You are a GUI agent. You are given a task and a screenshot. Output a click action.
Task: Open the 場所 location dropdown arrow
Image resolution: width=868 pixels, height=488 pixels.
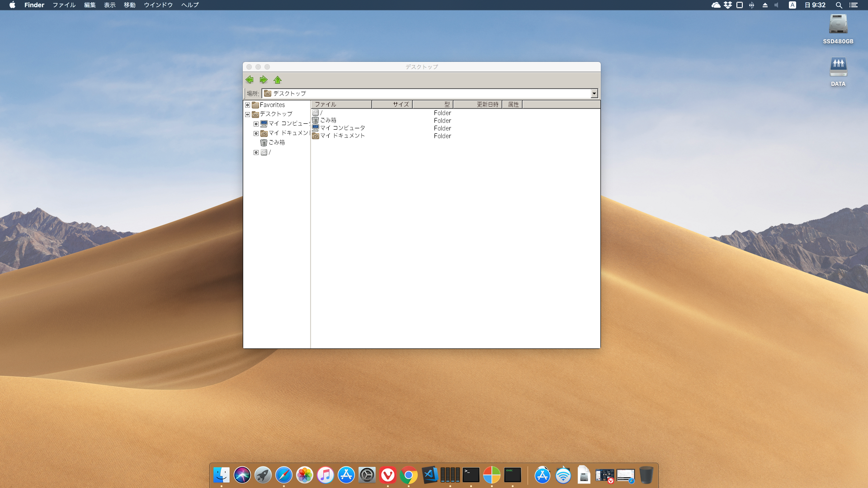[x=594, y=94]
